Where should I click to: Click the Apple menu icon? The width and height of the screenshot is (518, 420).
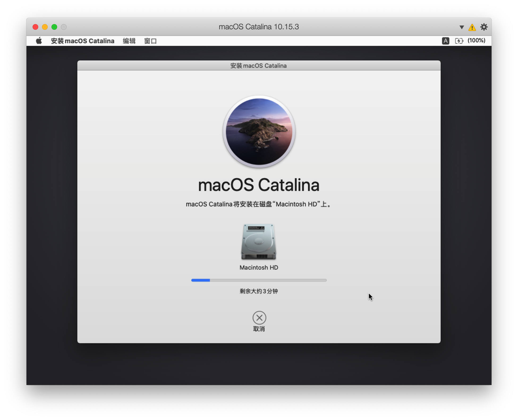pos(39,41)
